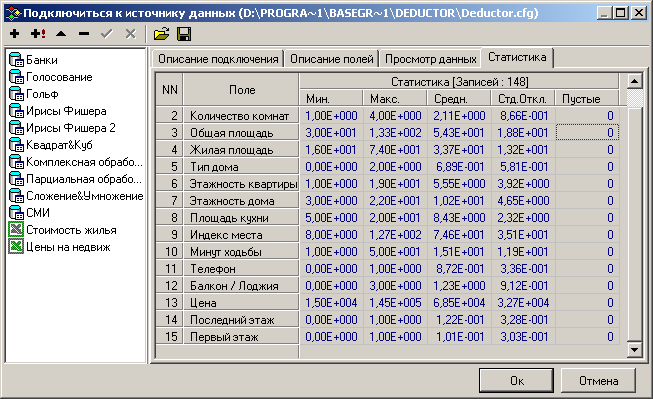Click the 1,33E+002 max value for Общая площадь

click(x=395, y=133)
